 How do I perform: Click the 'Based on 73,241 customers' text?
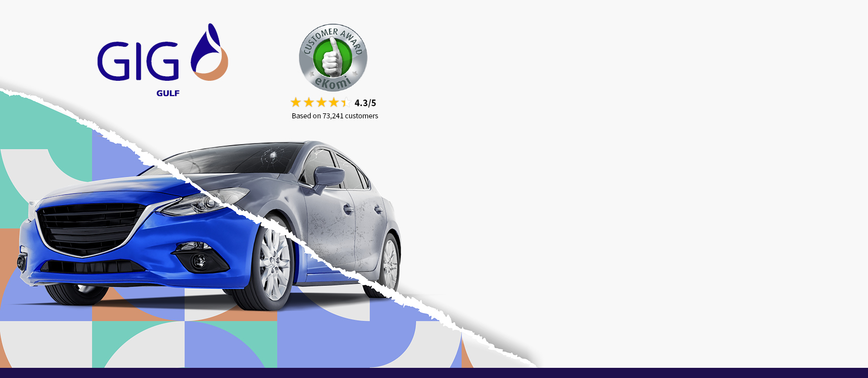335,116
